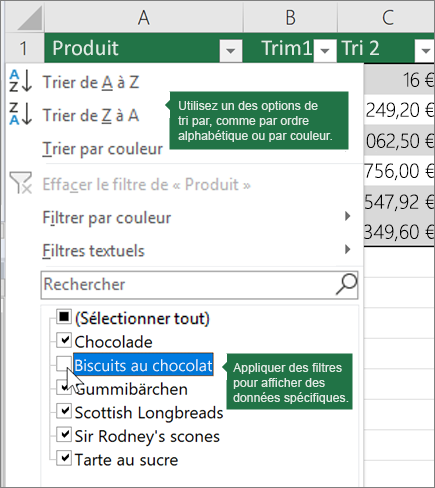Choose Trier de Z à A
Image resolution: width=435 pixels, height=488 pixels.
tap(91, 115)
